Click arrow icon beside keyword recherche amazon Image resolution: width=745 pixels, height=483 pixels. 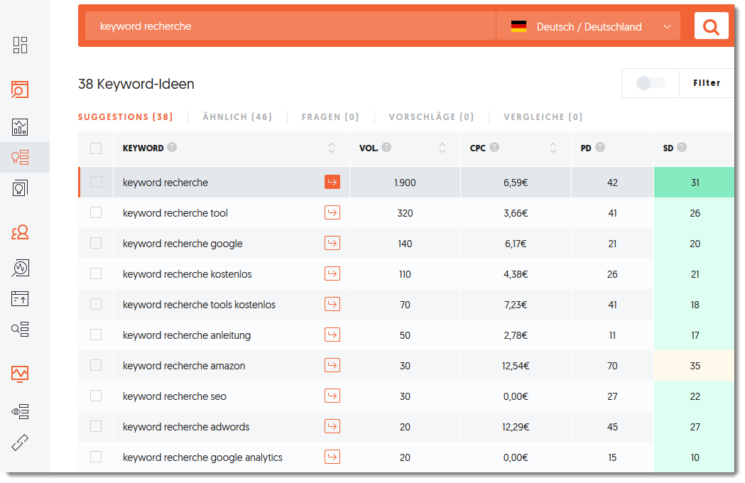[332, 366]
